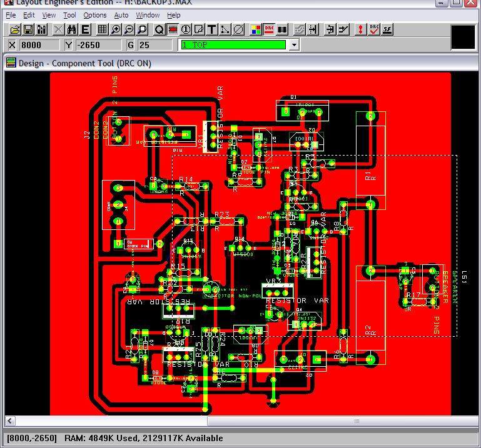Click the Save diskette icon
The width and height of the screenshot is (481, 448).
coord(29,29)
